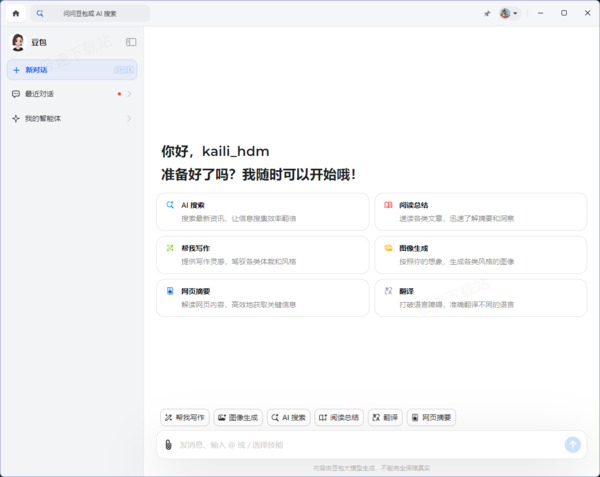Click the AI 搜索 card icon
600x477 pixels.
170,205
